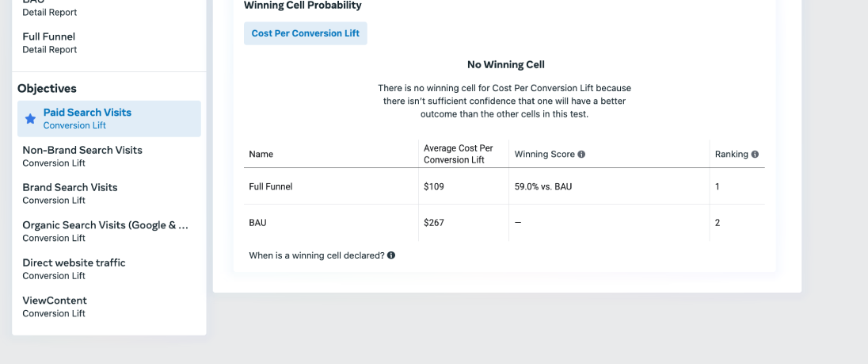Click the Name column header
Image resolution: width=868 pixels, height=364 pixels.
pos(261,155)
